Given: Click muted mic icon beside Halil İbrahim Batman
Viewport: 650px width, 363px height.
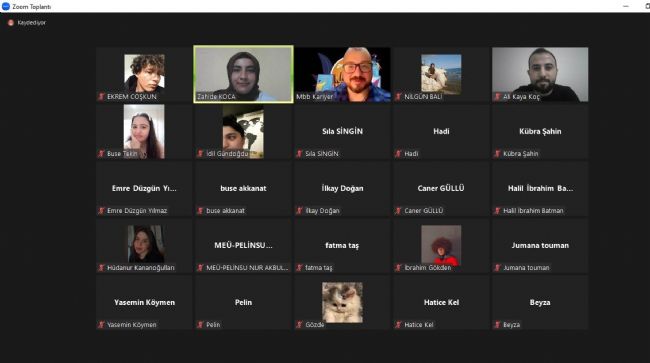Looking at the screenshot, I should pyautogui.click(x=497, y=211).
